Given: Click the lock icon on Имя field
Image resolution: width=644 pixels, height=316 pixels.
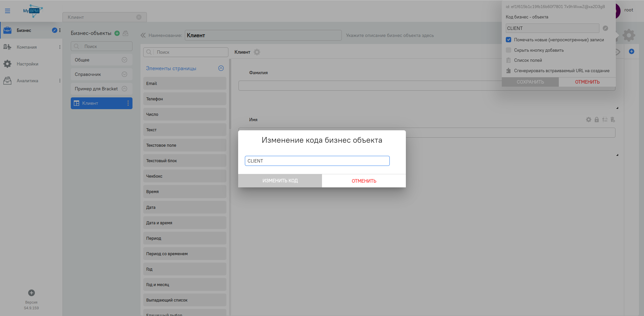Looking at the screenshot, I should tap(597, 120).
